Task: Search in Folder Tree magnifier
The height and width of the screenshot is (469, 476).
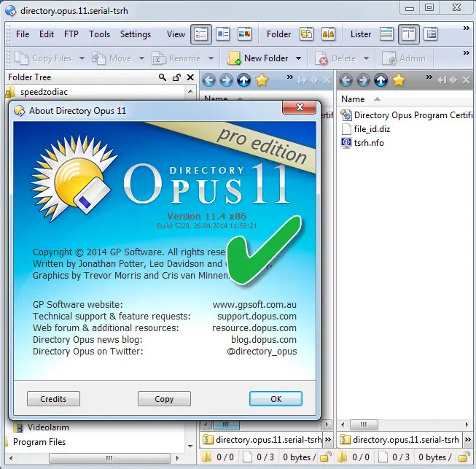Action: pos(163,77)
